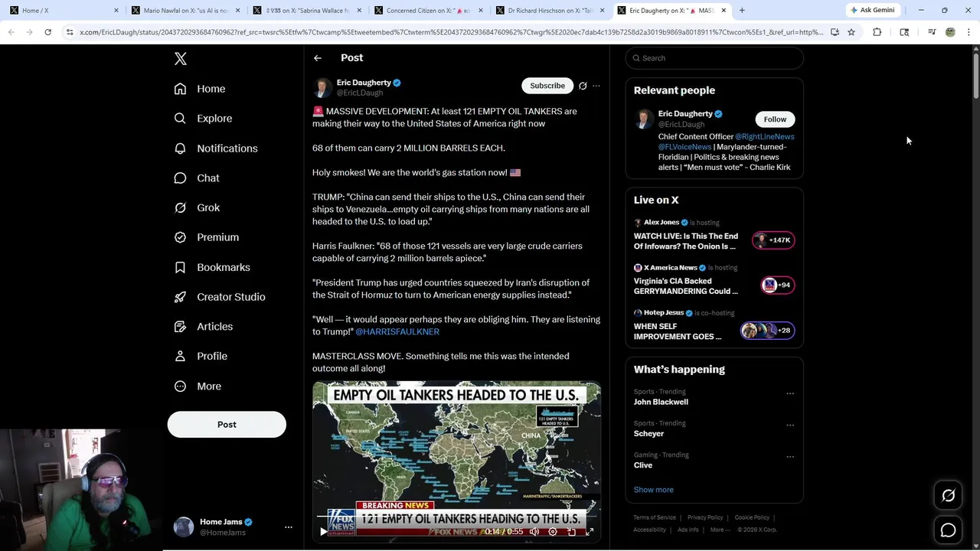Follow Eric Daugherty in Relevant people

pyautogui.click(x=775, y=119)
